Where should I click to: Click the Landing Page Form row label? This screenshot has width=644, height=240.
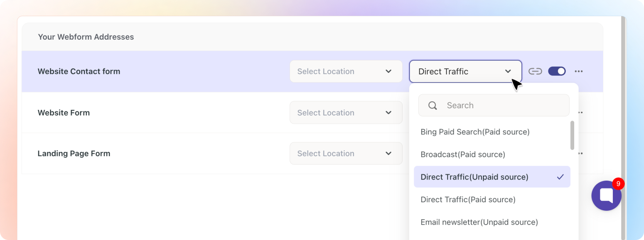74,154
